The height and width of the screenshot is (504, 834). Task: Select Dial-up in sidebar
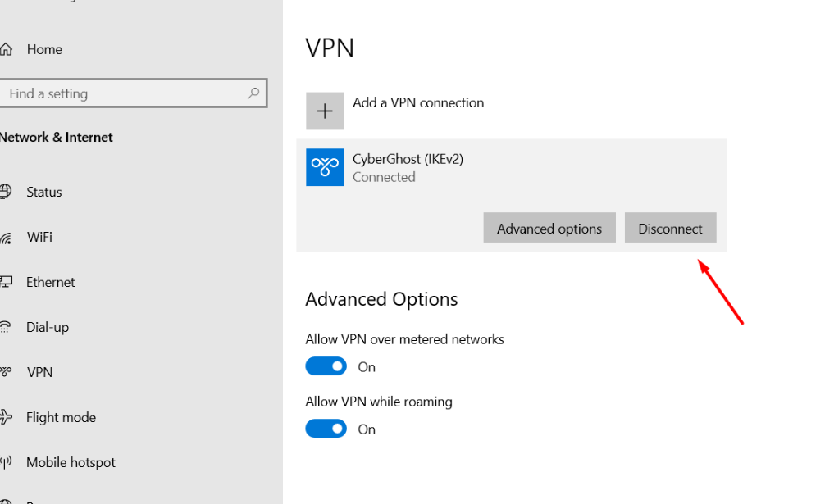[x=48, y=327]
